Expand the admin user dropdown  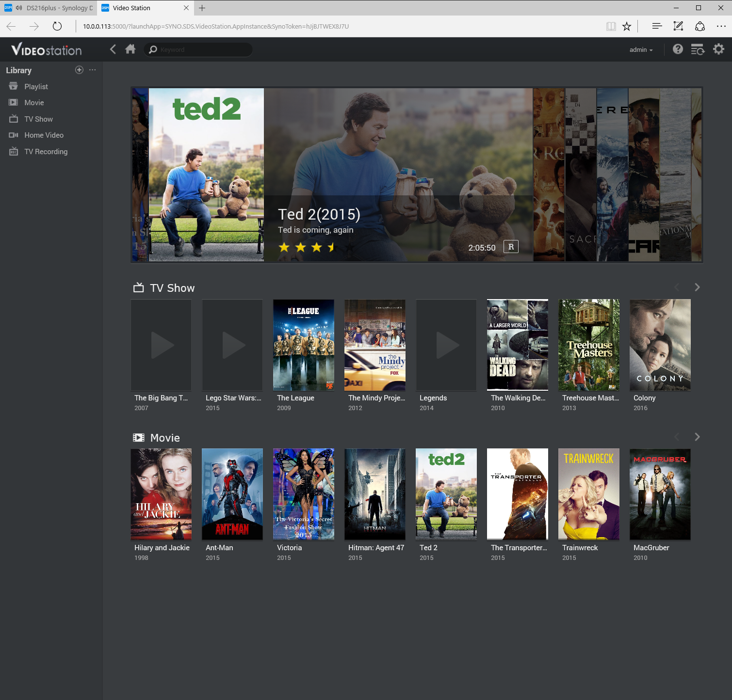coord(641,50)
